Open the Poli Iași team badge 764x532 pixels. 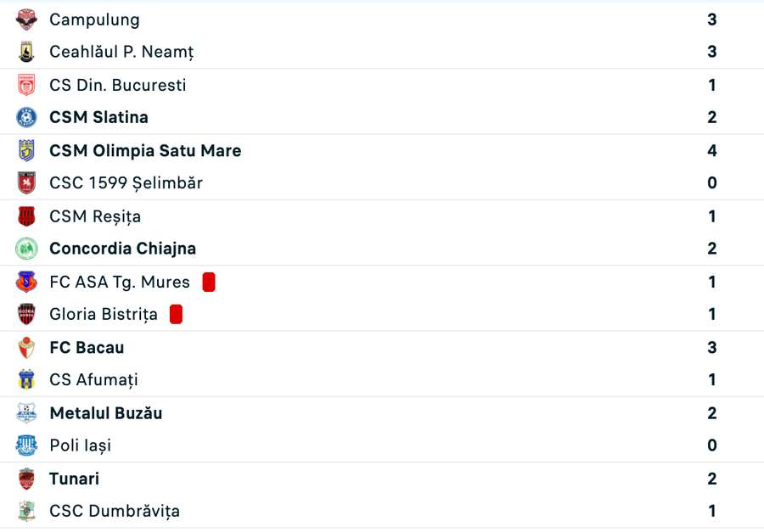click(25, 445)
